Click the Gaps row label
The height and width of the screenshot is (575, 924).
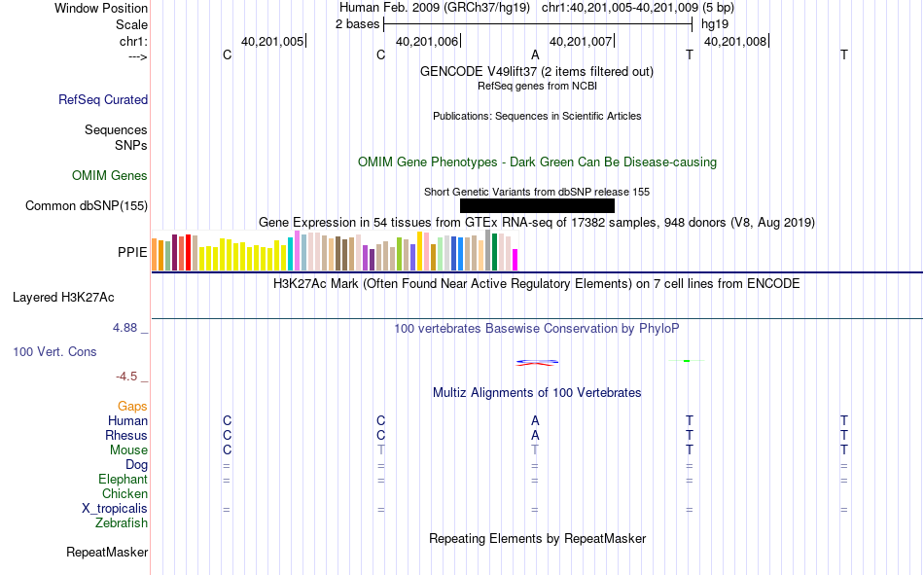pyautogui.click(x=132, y=407)
